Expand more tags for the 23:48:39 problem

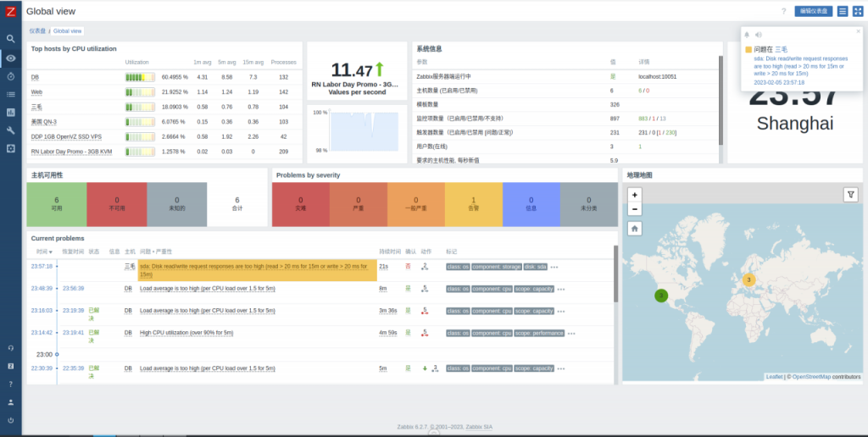(x=561, y=290)
